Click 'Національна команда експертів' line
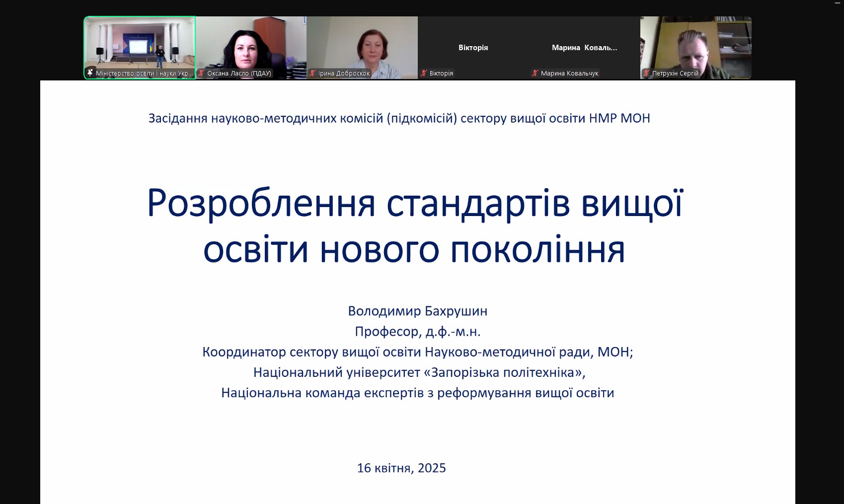The image size is (844, 504). click(x=418, y=392)
